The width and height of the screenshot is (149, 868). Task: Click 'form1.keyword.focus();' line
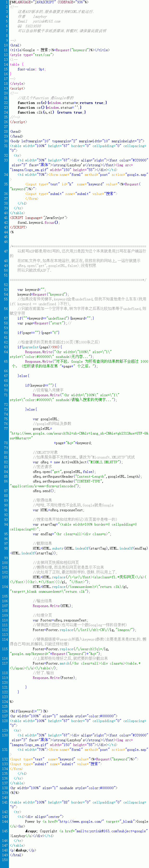38,222
